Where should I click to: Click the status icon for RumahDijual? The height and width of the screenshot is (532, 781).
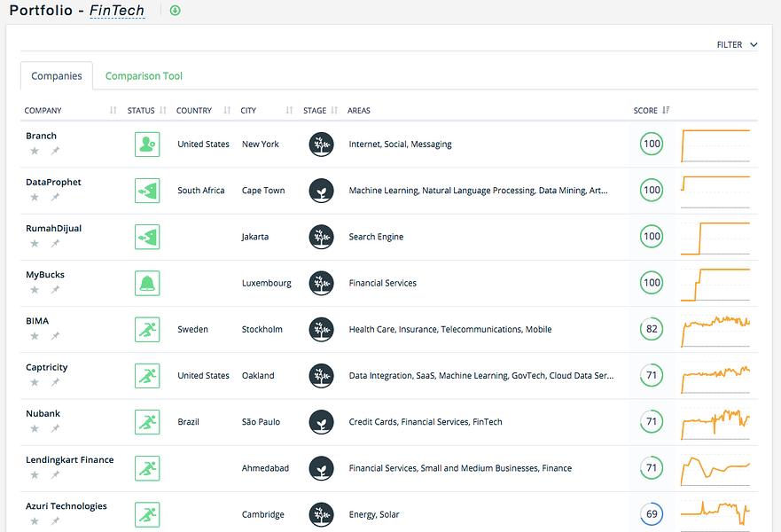(x=147, y=237)
